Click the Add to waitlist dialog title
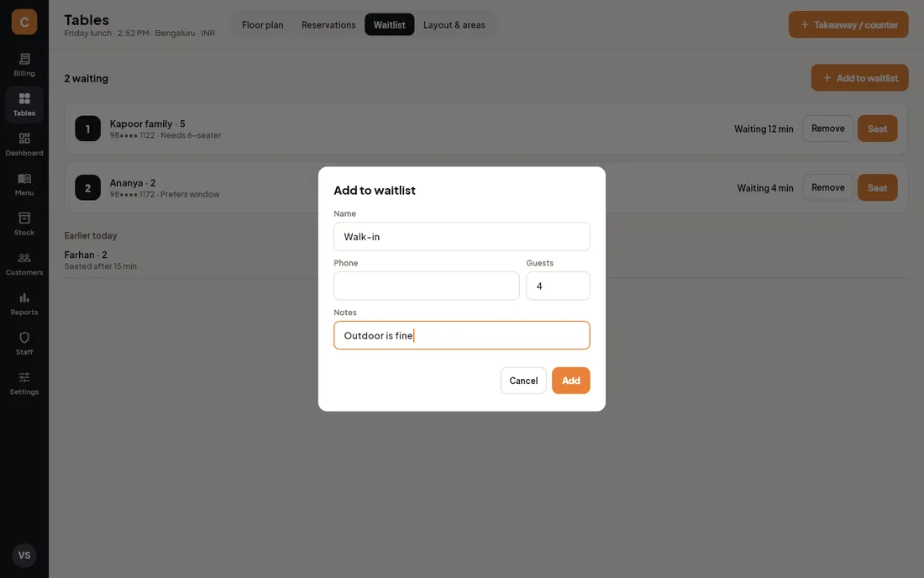This screenshot has width=924, height=578. [x=375, y=191]
